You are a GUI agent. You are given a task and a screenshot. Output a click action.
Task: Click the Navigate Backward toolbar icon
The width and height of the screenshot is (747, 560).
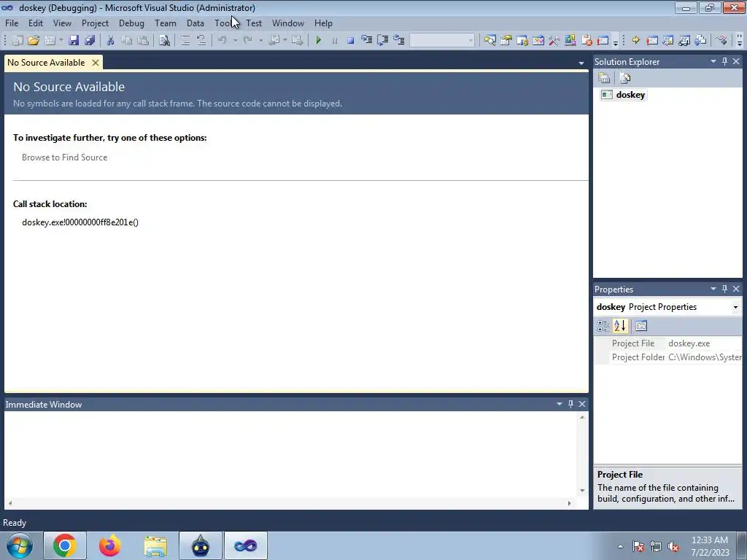tap(274, 41)
